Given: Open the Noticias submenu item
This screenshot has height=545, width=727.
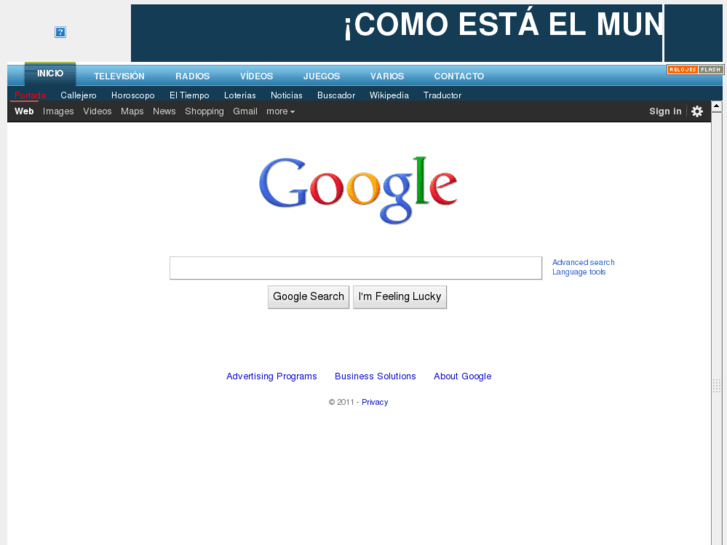Looking at the screenshot, I should point(287,96).
